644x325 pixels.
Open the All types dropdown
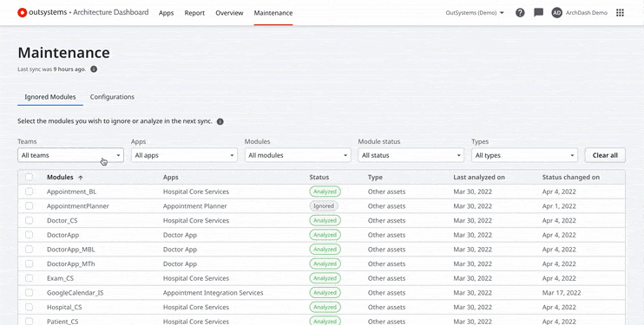[524, 155]
